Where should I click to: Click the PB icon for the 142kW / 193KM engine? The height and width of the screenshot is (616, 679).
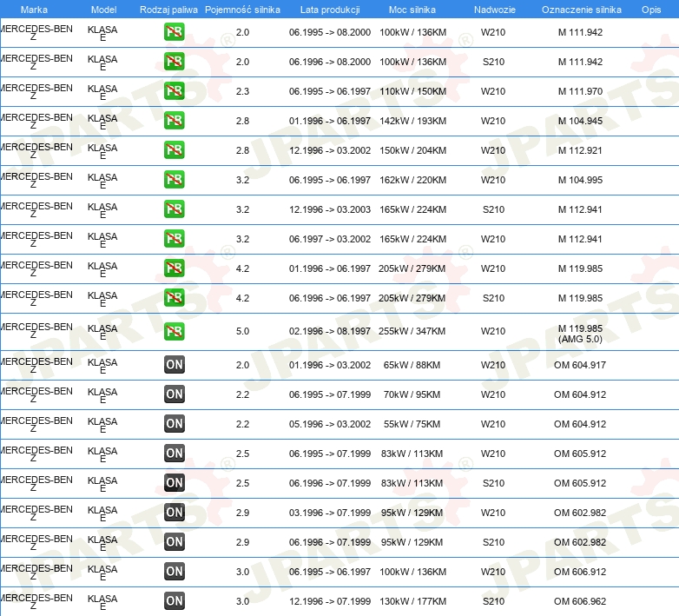click(174, 121)
